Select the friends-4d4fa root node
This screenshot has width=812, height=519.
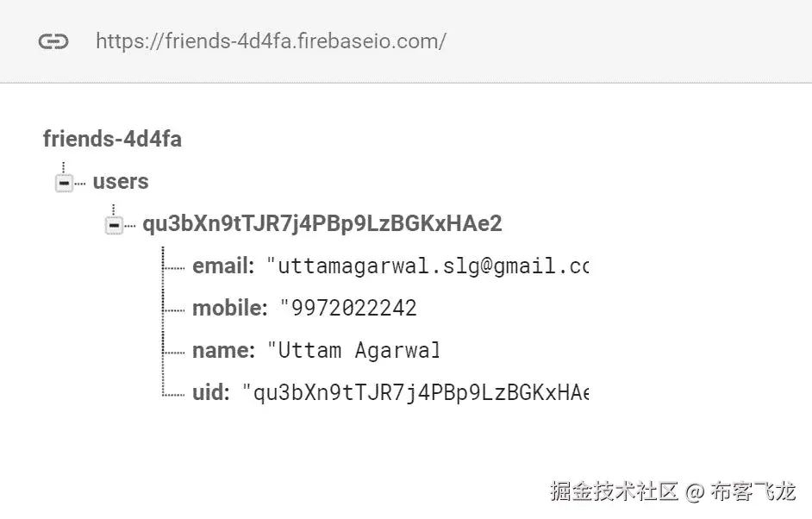(x=112, y=139)
